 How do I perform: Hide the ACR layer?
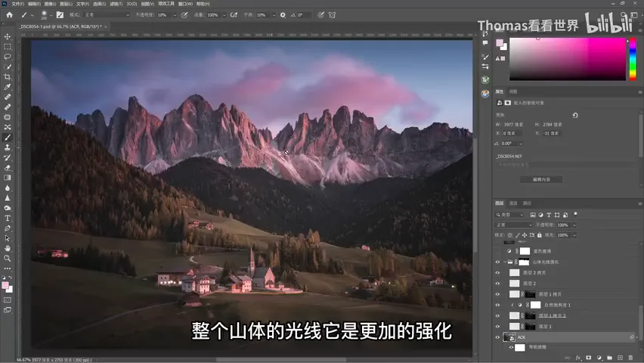tap(497, 337)
